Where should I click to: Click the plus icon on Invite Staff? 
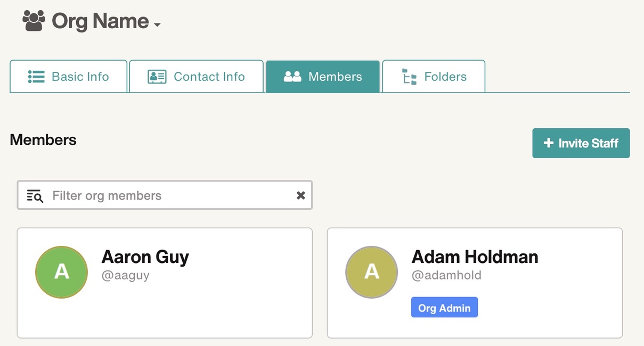[x=548, y=143]
